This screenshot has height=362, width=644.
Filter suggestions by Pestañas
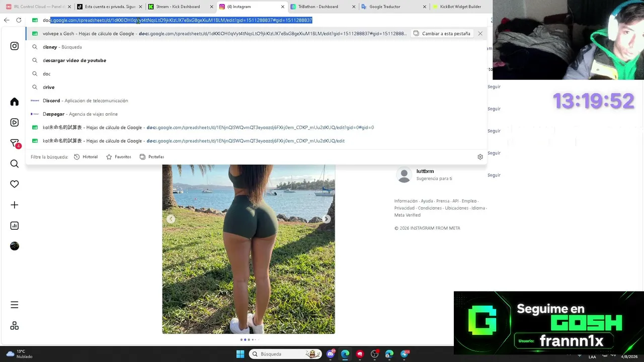152,157
